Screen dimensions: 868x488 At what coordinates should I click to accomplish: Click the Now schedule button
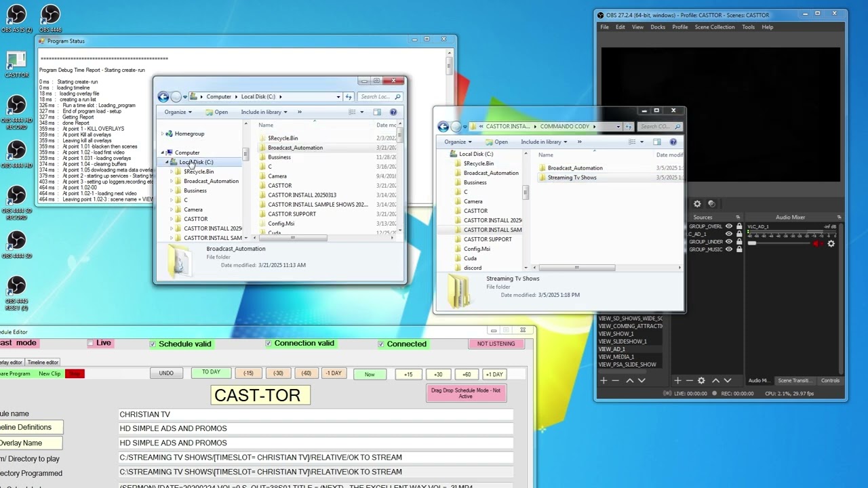click(370, 374)
